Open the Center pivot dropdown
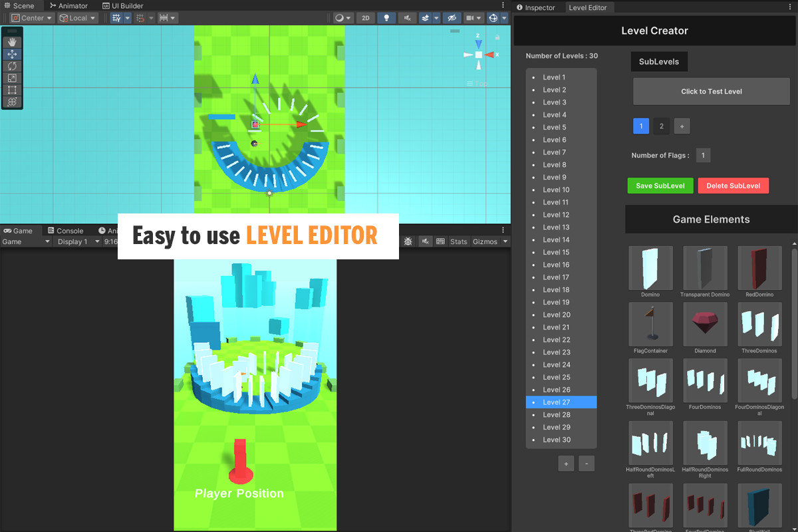Screen dimensions: 798x532 31,18
